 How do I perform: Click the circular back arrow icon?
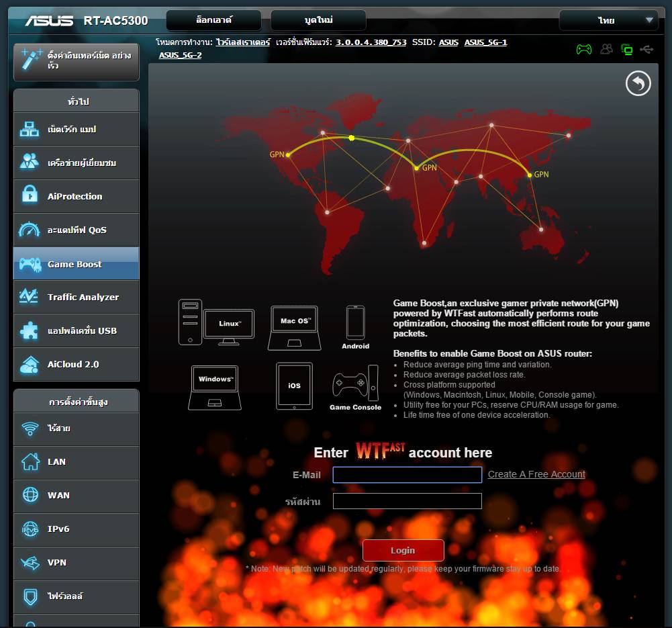tap(638, 83)
